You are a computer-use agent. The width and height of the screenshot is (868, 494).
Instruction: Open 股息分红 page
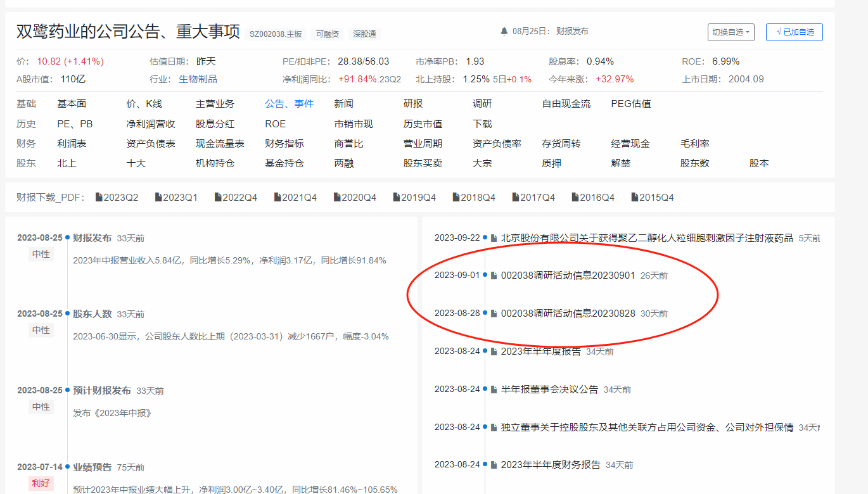(215, 124)
